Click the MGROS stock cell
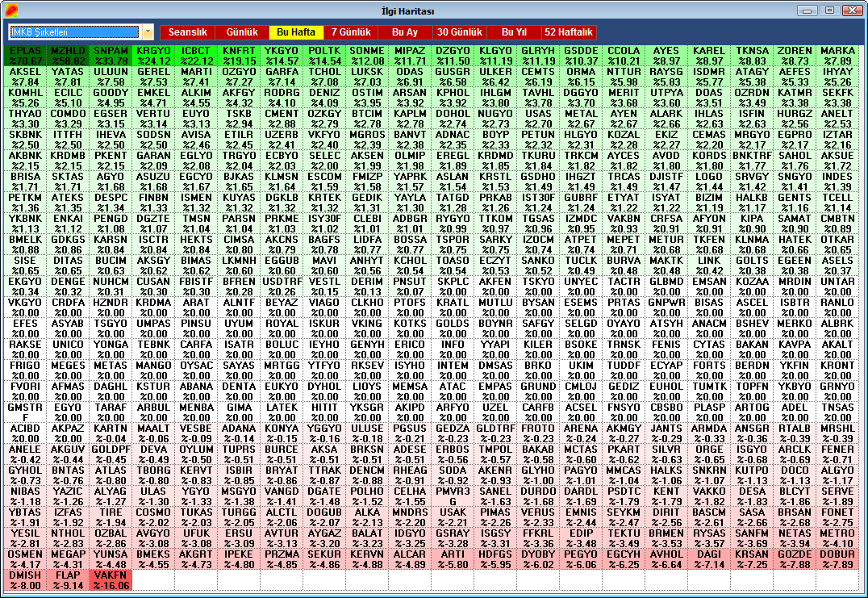 tap(367, 140)
